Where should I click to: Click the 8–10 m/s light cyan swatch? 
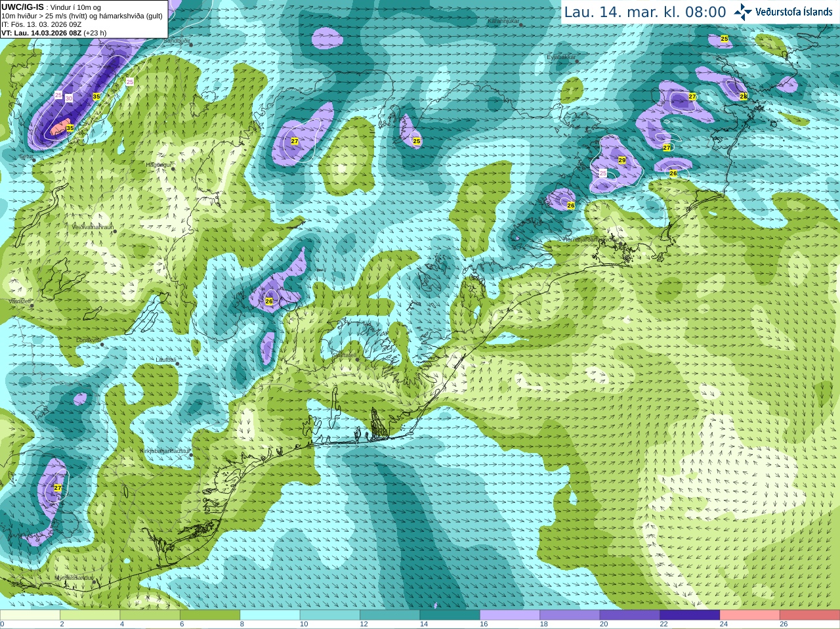270,615
